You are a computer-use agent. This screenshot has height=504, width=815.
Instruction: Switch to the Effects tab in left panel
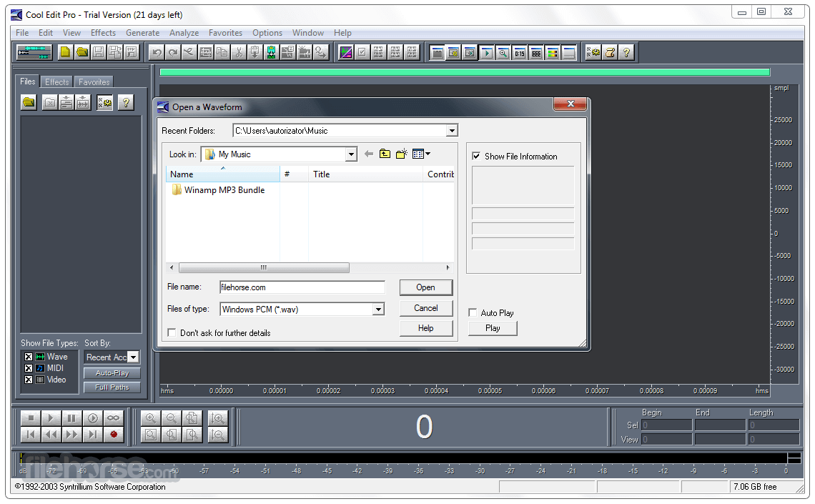[56, 82]
